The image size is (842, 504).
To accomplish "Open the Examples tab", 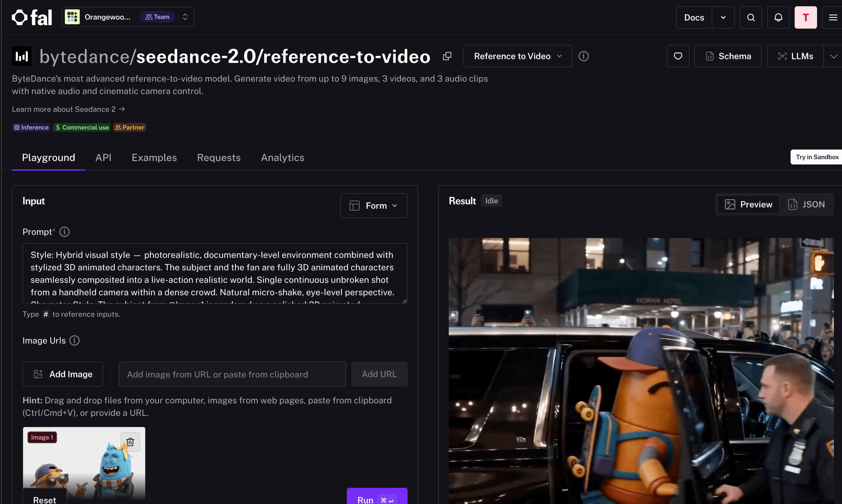I will (154, 158).
